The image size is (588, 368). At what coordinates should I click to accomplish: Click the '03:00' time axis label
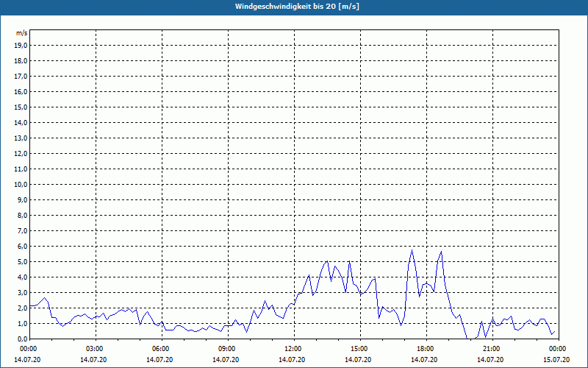96,349
